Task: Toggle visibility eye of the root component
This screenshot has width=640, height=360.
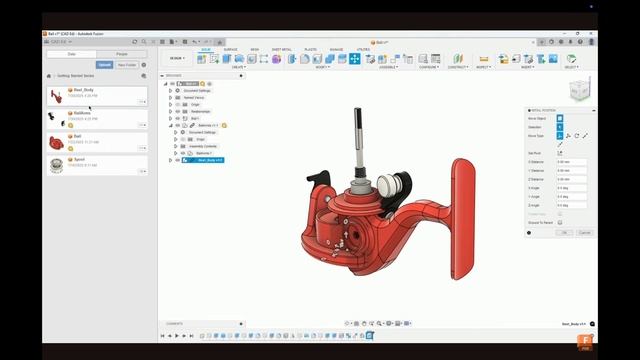Action: [x=173, y=84]
